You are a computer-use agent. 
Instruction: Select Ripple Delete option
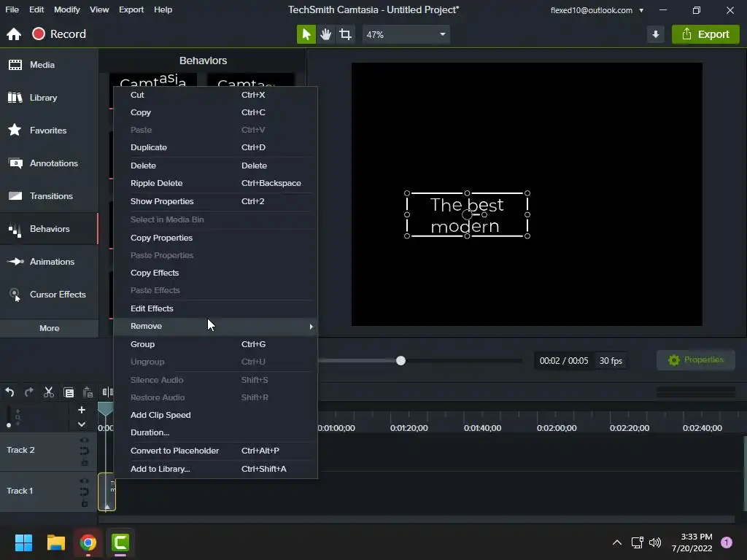[x=215, y=183]
